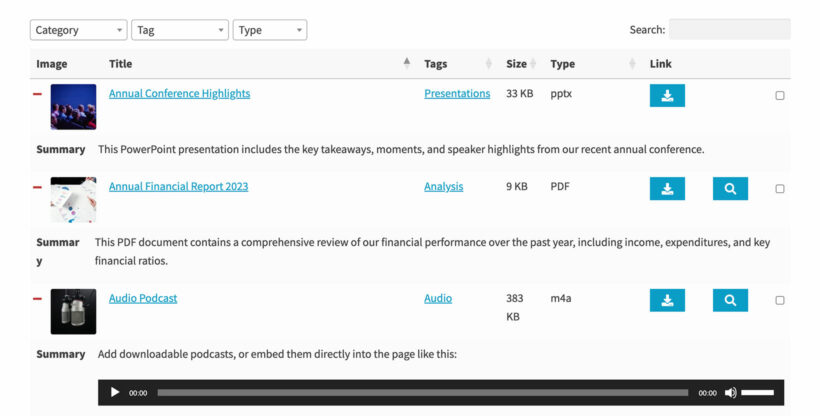820x416 pixels.
Task: Select the Annual Conference Highlights checkbox
Action: pyautogui.click(x=780, y=96)
